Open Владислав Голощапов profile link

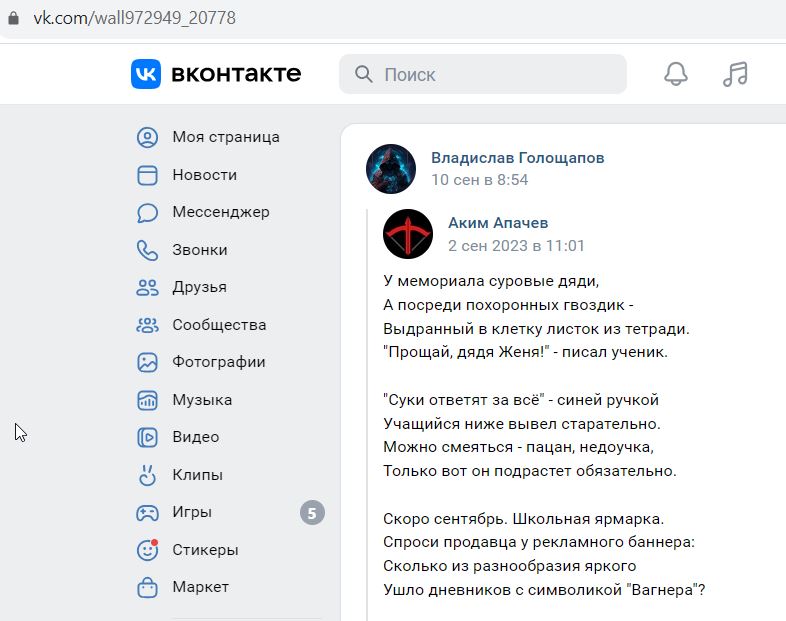[x=517, y=158]
